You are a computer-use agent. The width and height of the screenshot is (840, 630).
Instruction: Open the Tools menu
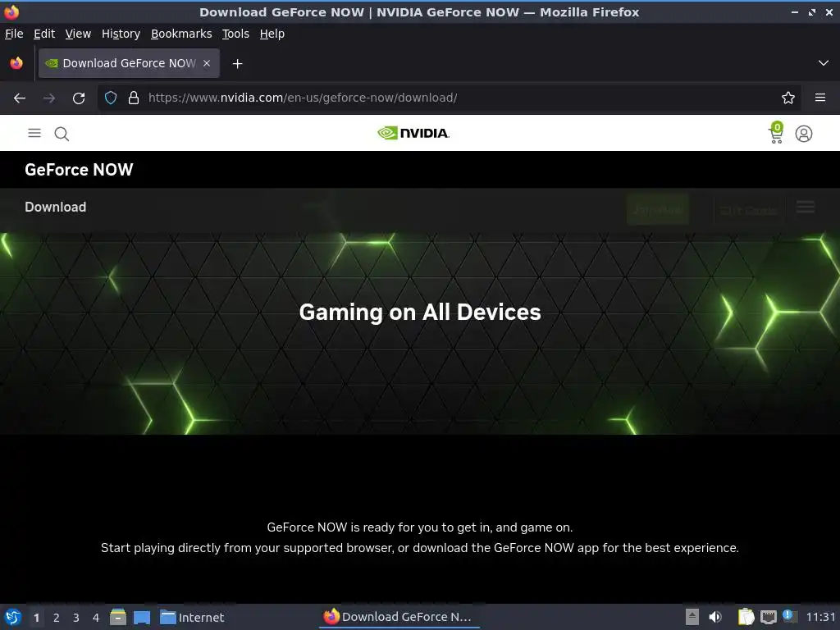pyautogui.click(x=235, y=34)
